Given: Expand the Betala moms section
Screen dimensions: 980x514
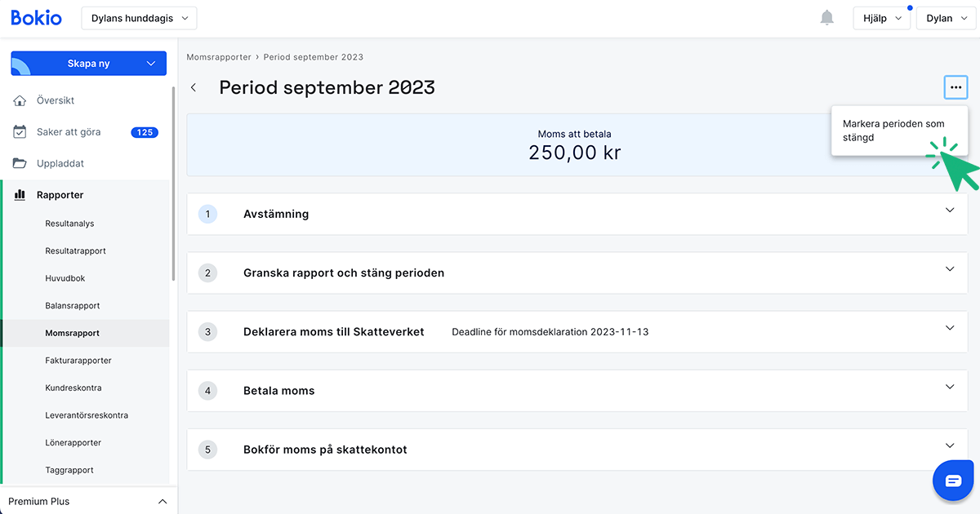Looking at the screenshot, I should pyautogui.click(x=949, y=387).
